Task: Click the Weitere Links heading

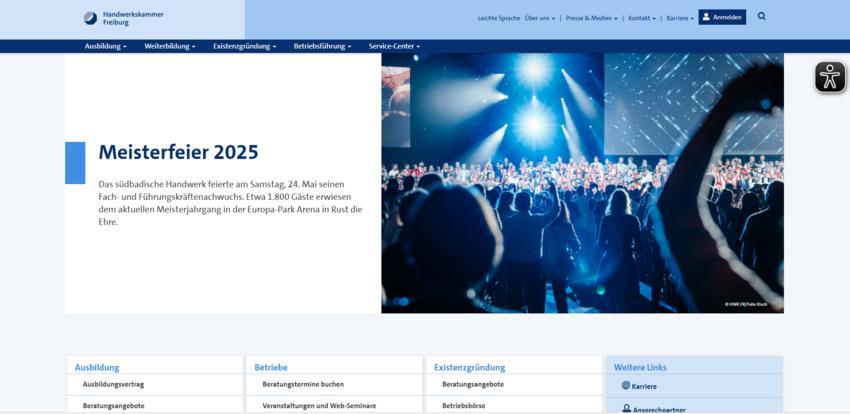Action: click(x=640, y=367)
